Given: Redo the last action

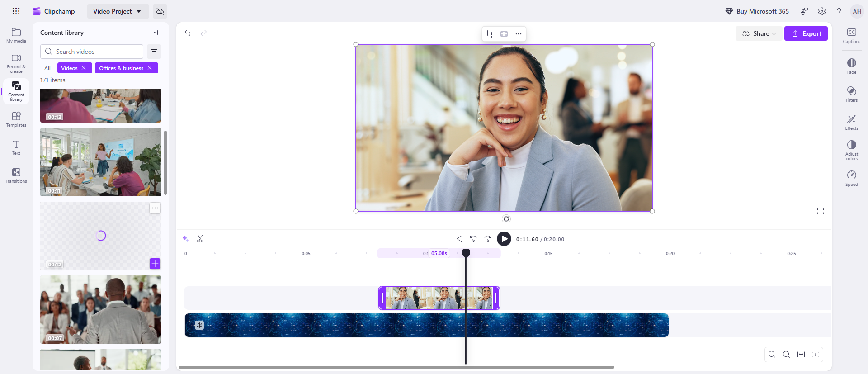Looking at the screenshot, I should (204, 33).
